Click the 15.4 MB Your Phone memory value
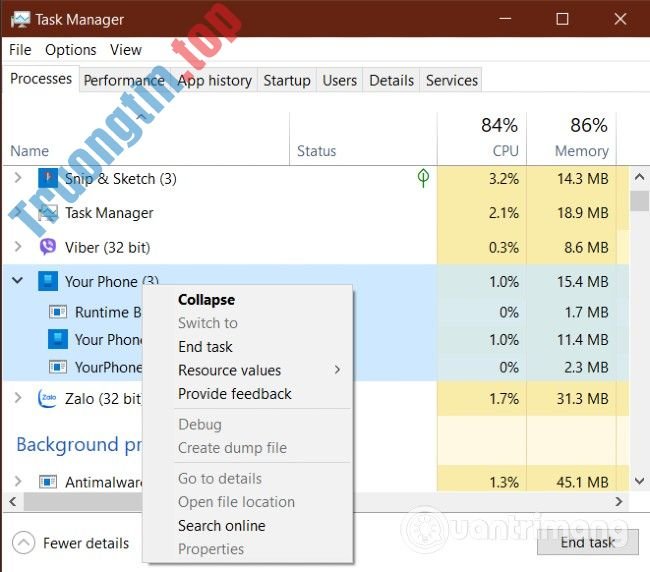The image size is (650, 572). point(582,281)
